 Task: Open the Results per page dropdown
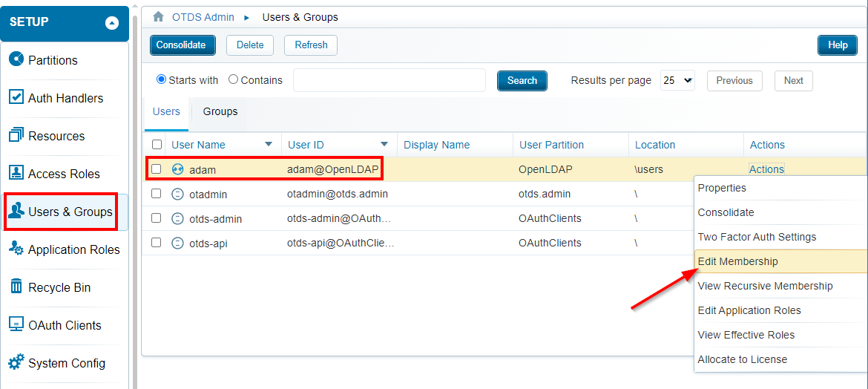click(x=677, y=80)
